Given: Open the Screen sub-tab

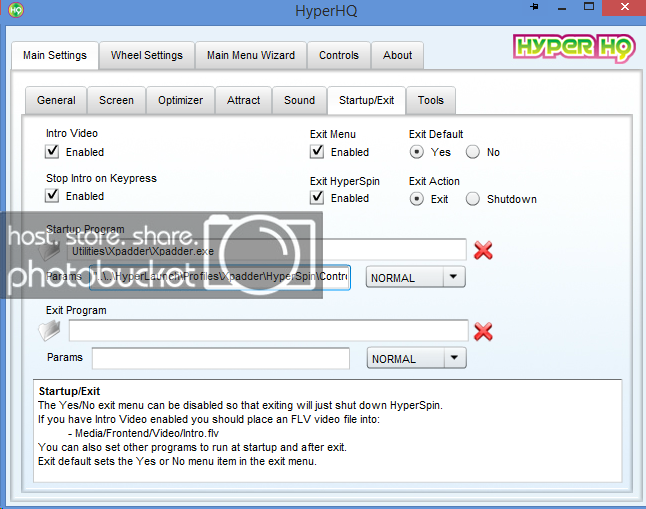Looking at the screenshot, I should coord(117,100).
